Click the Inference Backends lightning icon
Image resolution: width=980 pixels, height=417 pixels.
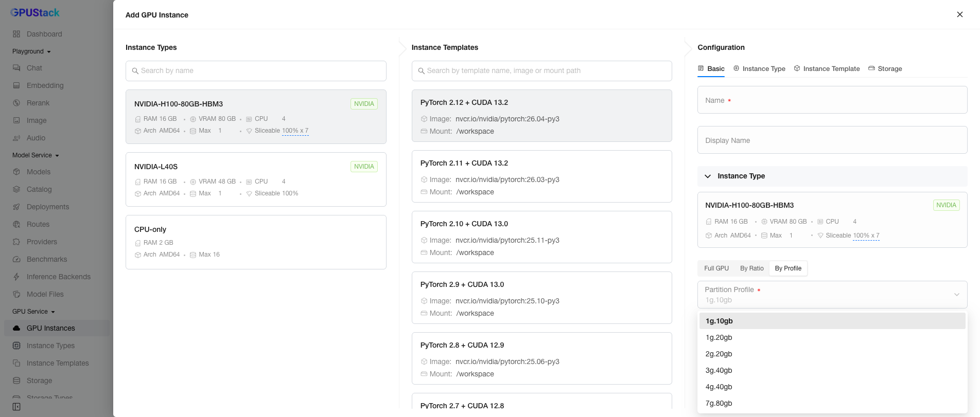click(x=16, y=277)
